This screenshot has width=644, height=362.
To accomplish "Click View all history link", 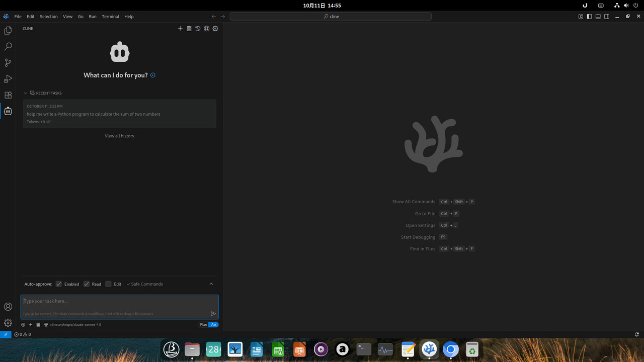I will pyautogui.click(x=119, y=136).
